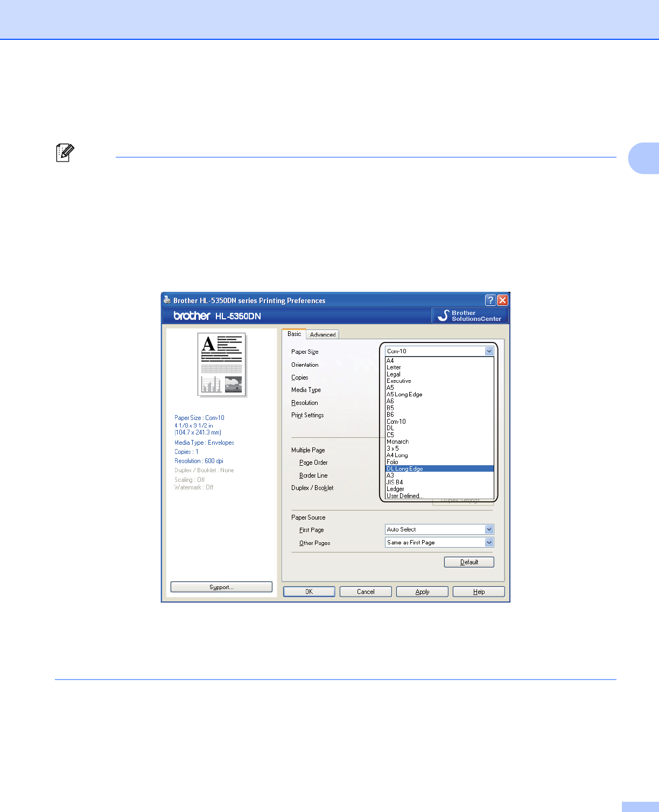The width and height of the screenshot is (659, 812).
Task: Click the Orientation label
Action: tap(305, 365)
